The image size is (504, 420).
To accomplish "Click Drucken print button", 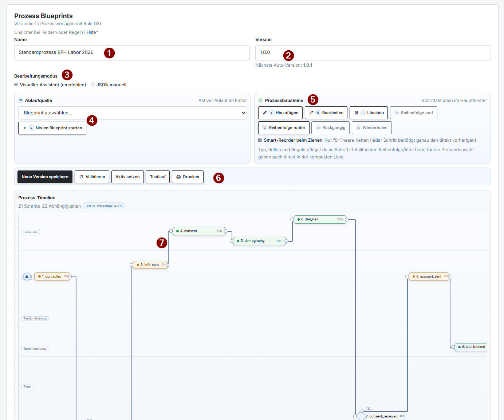I will [x=188, y=177].
